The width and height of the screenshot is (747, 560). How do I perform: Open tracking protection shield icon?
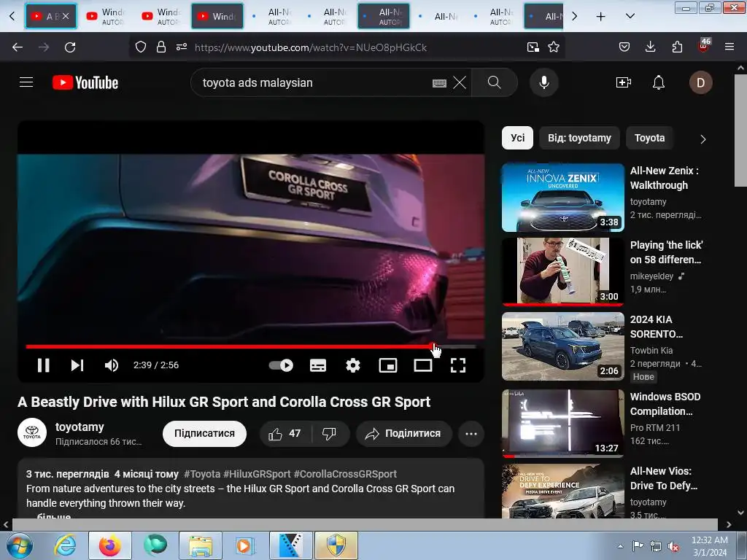tap(141, 47)
